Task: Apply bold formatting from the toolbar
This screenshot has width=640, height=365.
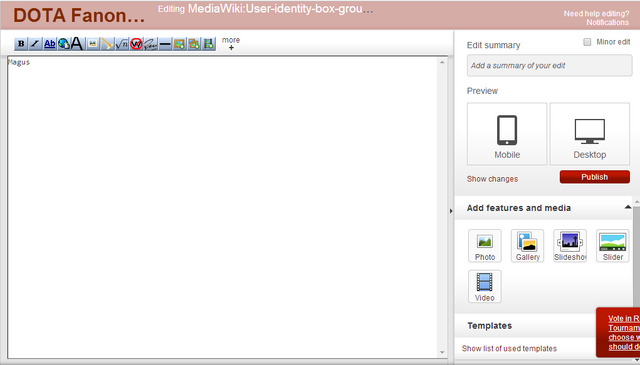Action: tap(21, 44)
